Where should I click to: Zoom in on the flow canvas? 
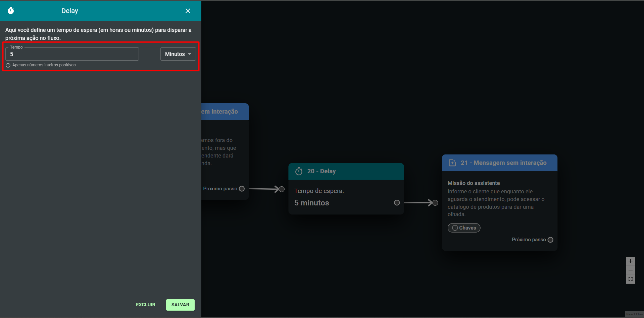(630, 261)
